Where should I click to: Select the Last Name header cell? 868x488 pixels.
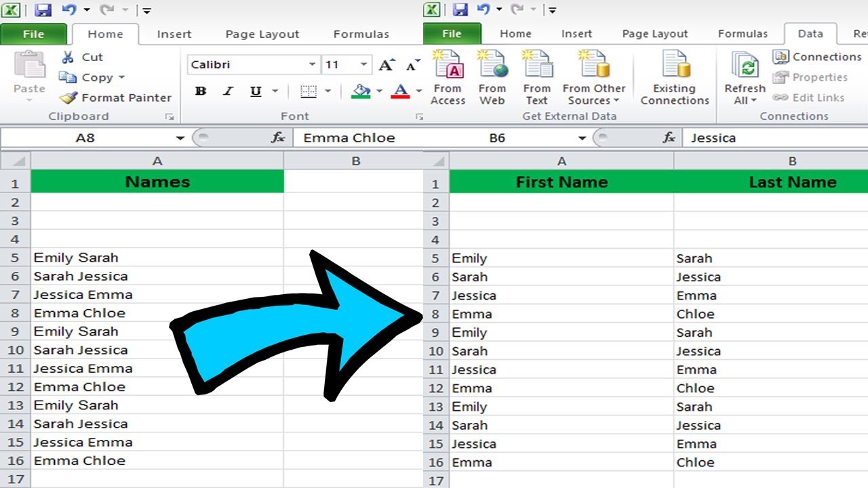coord(771,182)
